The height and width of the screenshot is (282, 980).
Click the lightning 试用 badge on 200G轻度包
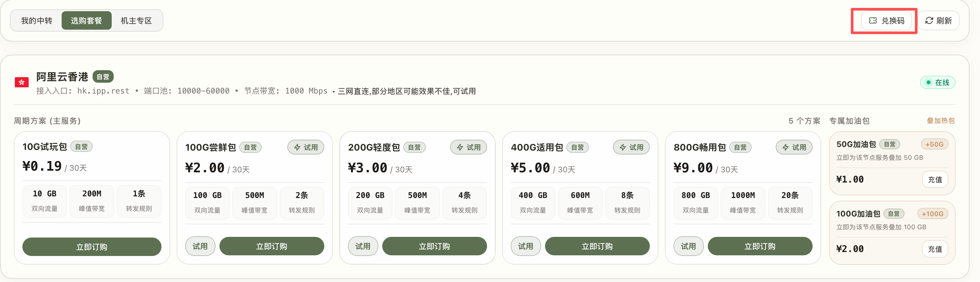click(469, 147)
